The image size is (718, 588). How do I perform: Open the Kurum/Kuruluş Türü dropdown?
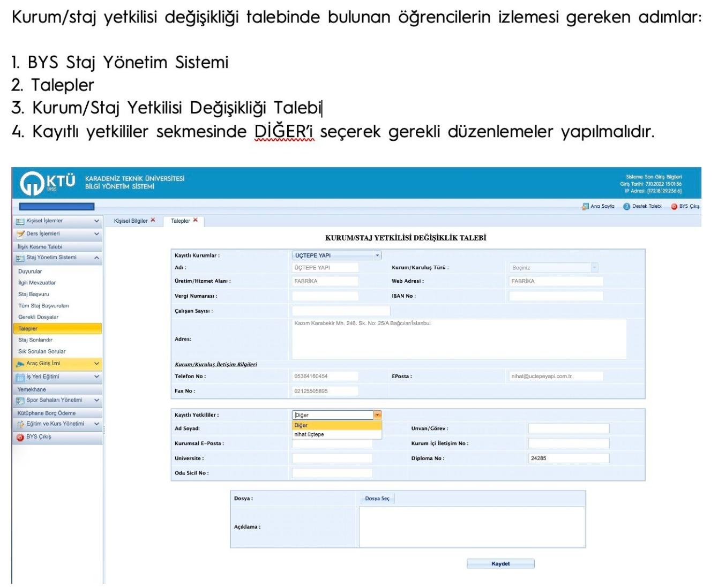[x=554, y=267]
